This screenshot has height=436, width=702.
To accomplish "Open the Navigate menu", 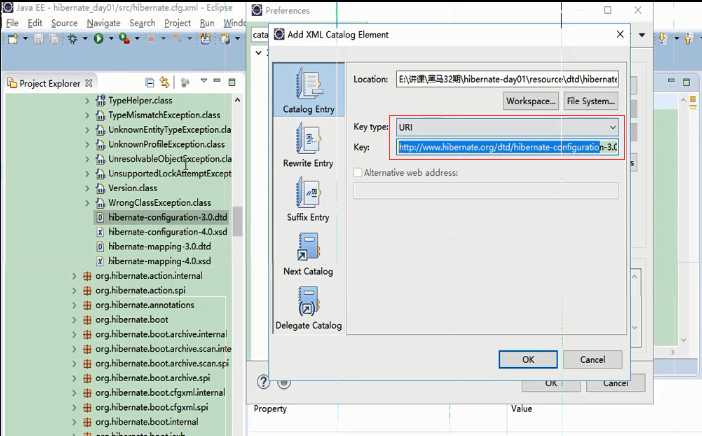I will (103, 23).
